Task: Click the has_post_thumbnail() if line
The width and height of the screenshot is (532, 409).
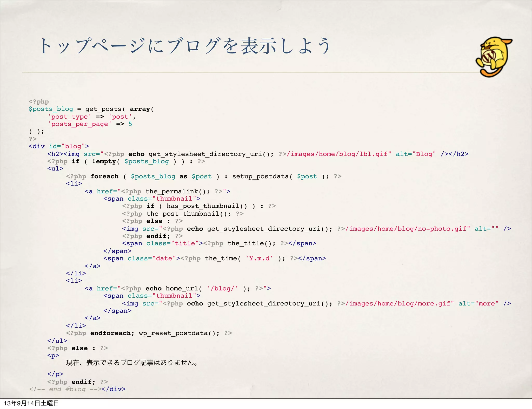Action: coord(199,206)
